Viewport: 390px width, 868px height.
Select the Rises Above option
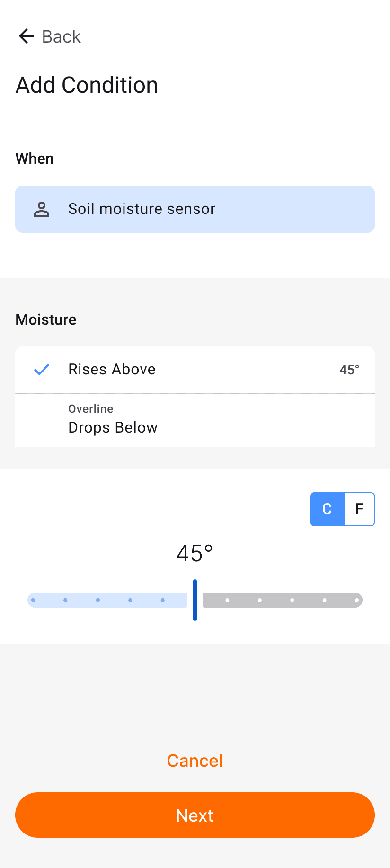click(x=195, y=370)
